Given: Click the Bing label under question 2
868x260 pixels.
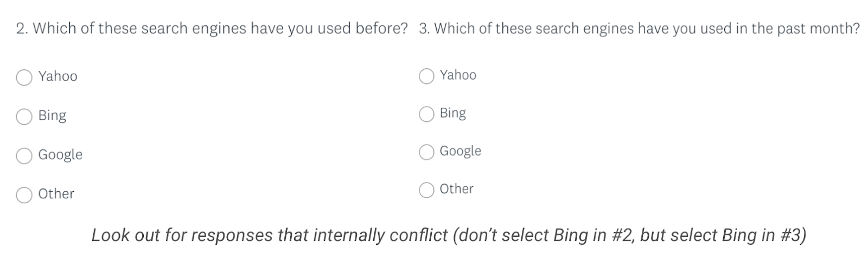Looking at the screenshot, I should [x=52, y=116].
